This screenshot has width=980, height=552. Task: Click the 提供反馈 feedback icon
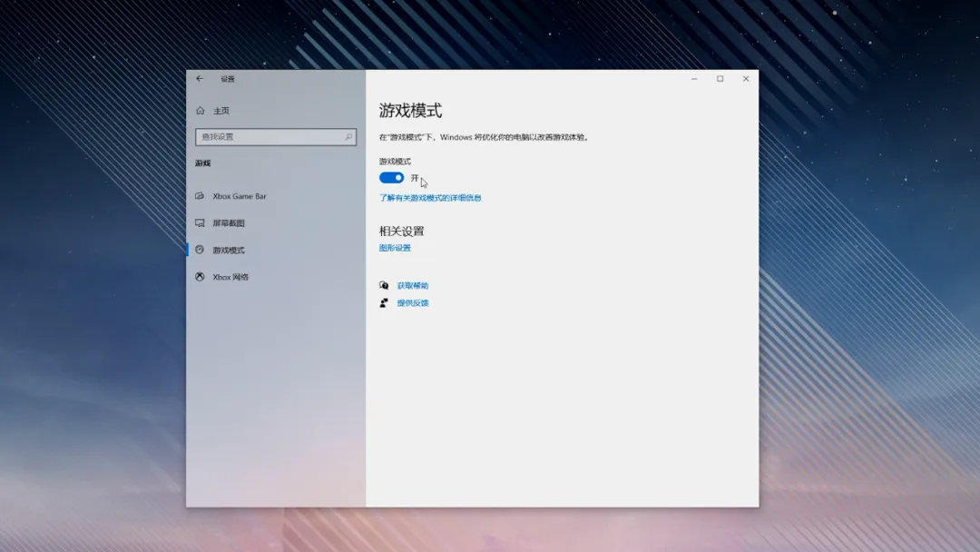tap(385, 303)
